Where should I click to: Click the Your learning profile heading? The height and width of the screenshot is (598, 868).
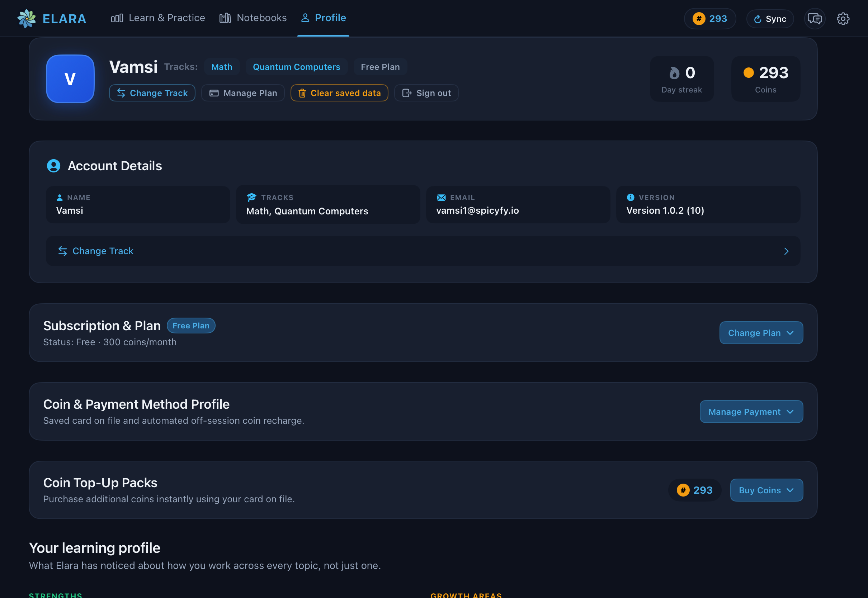[x=94, y=548]
